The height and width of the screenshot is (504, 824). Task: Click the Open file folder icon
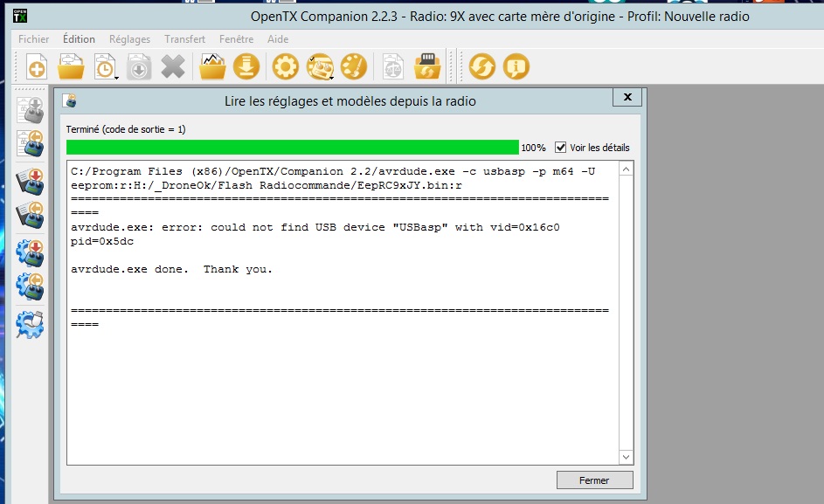click(x=71, y=66)
